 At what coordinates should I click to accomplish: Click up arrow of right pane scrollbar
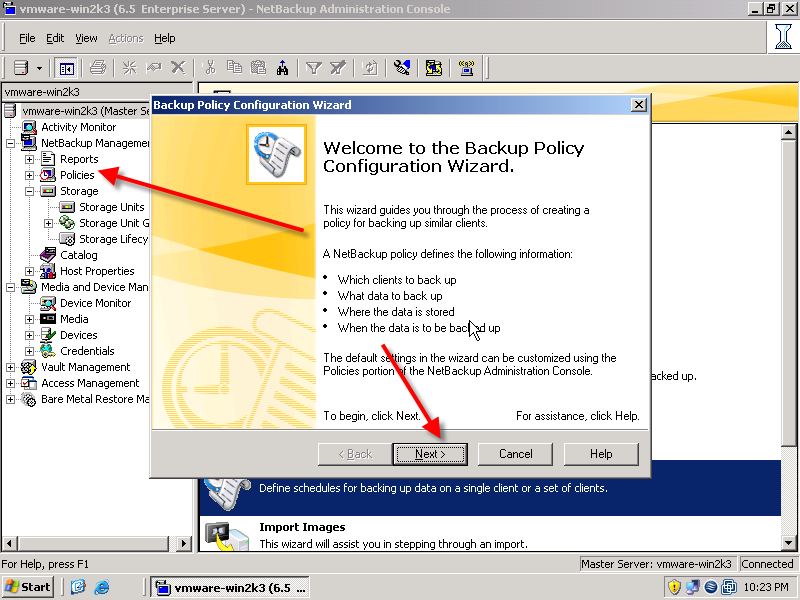click(x=788, y=132)
